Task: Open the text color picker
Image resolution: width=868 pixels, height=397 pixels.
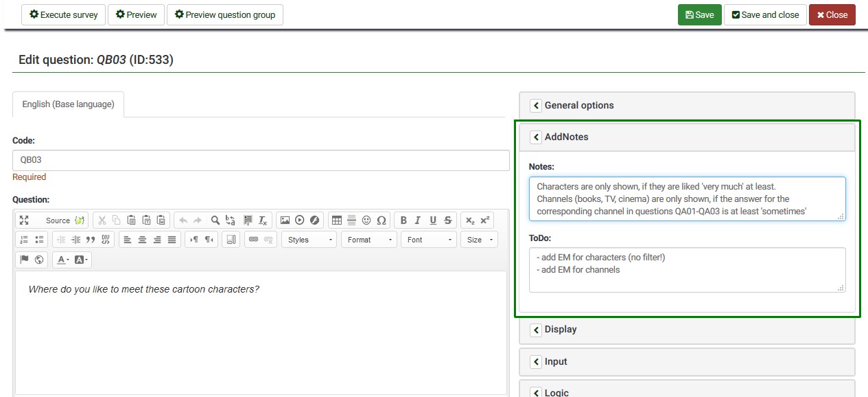Action: coord(62,260)
